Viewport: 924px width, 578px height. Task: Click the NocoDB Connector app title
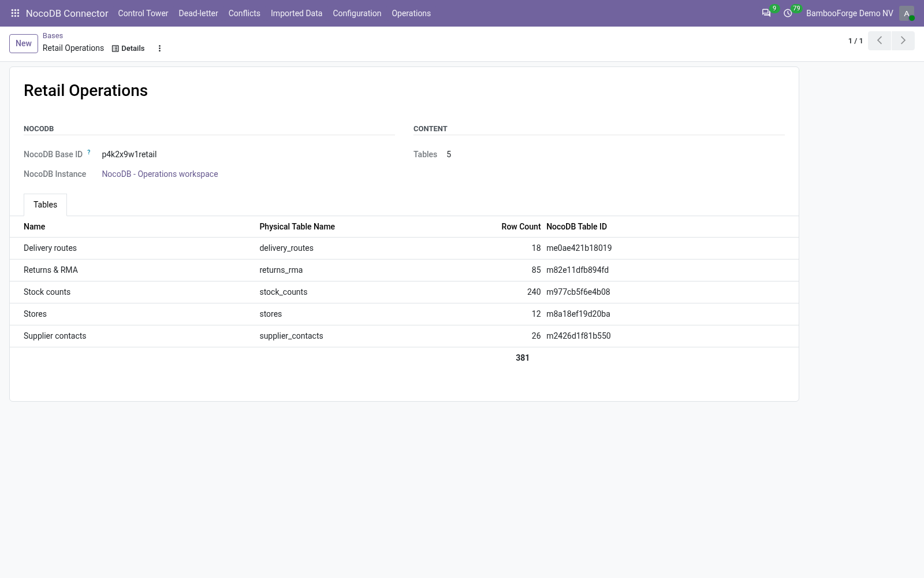point(67,13)
